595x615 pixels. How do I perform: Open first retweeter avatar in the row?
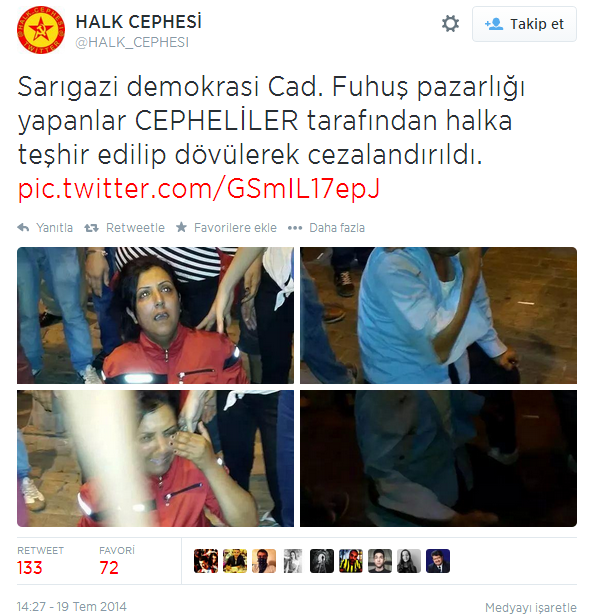tap(206, 561)
